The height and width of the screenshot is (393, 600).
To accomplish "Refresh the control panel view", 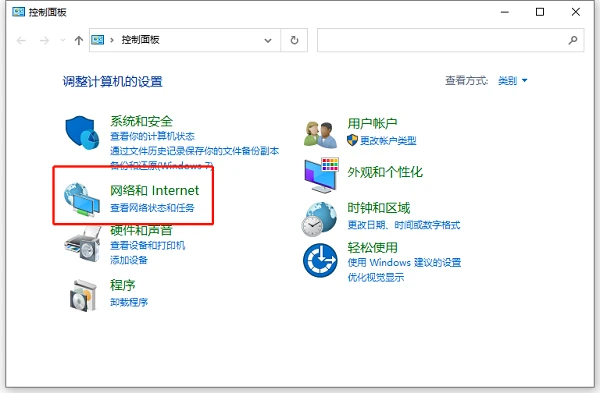I will point(294,40).
